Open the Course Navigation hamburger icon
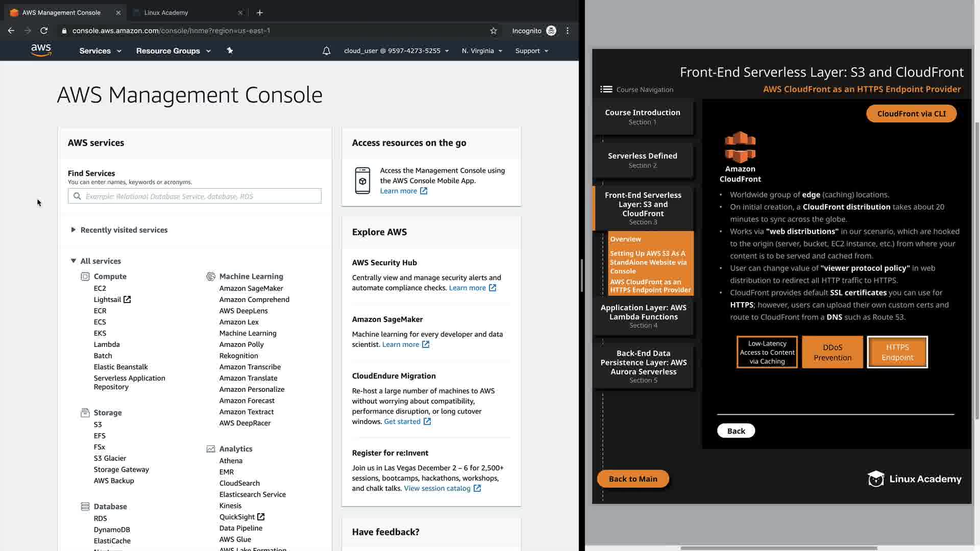 (606, 89)
